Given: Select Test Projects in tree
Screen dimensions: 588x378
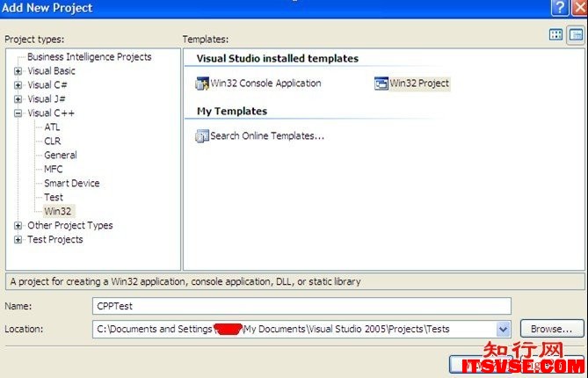Looking at the screenshot, I should click(55, 240).
